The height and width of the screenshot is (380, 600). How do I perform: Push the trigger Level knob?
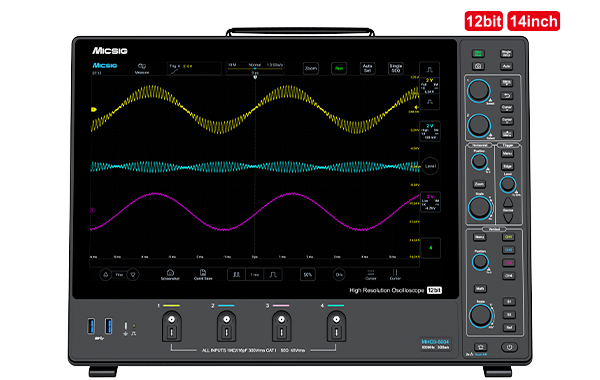[508, 184]
